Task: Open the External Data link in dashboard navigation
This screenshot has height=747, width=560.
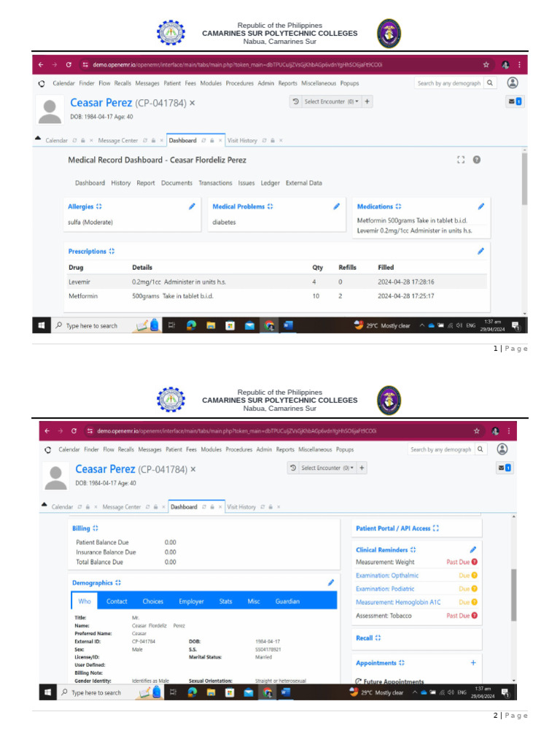Action: pyautogui.click(x=304, y=183)
